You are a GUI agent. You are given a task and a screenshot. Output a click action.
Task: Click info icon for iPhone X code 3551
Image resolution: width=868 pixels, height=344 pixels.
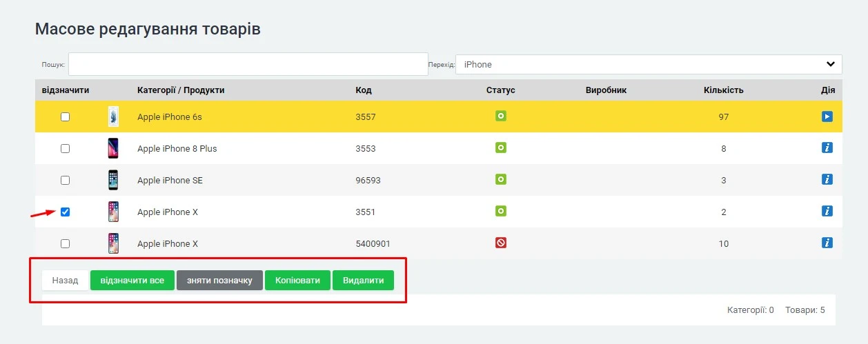(827, 212)
